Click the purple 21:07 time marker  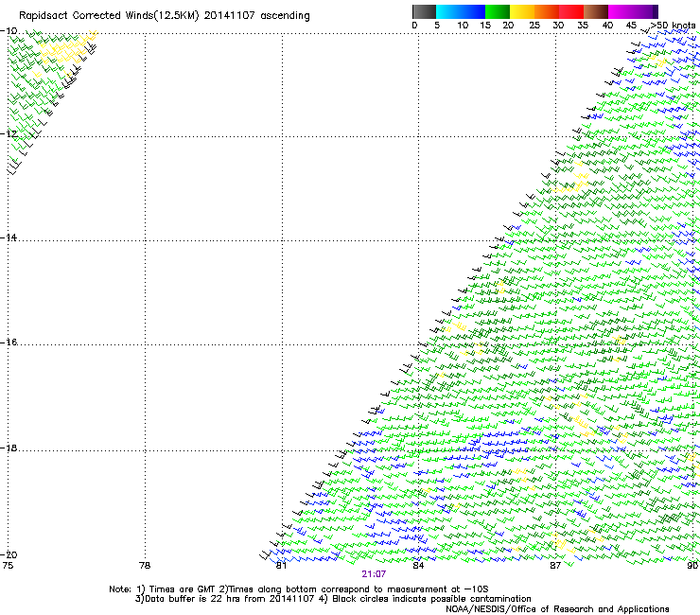click(374, 574)
